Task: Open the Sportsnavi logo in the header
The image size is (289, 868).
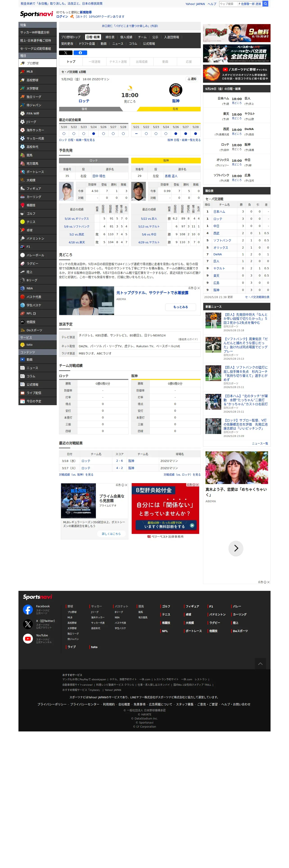Action: 36,14
